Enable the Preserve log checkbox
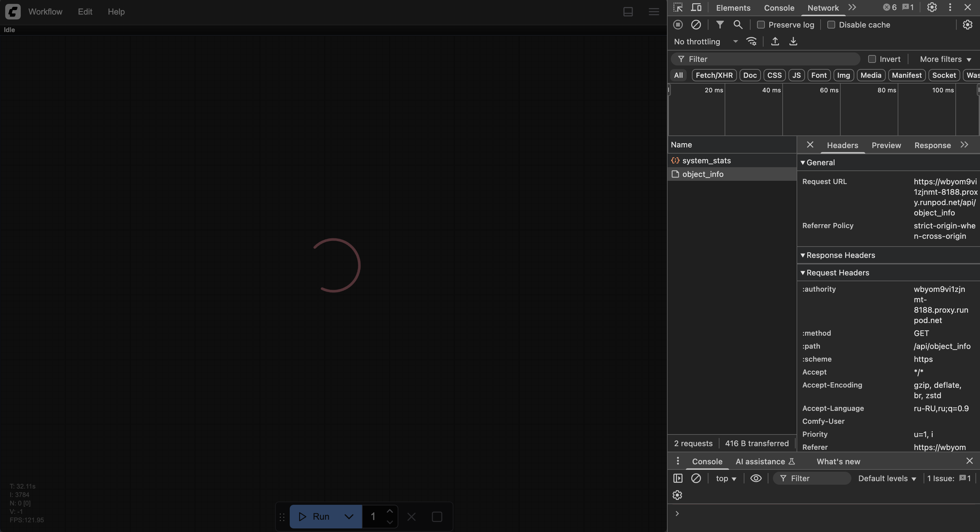Screen dimensions: 980x532 point(761,25)
